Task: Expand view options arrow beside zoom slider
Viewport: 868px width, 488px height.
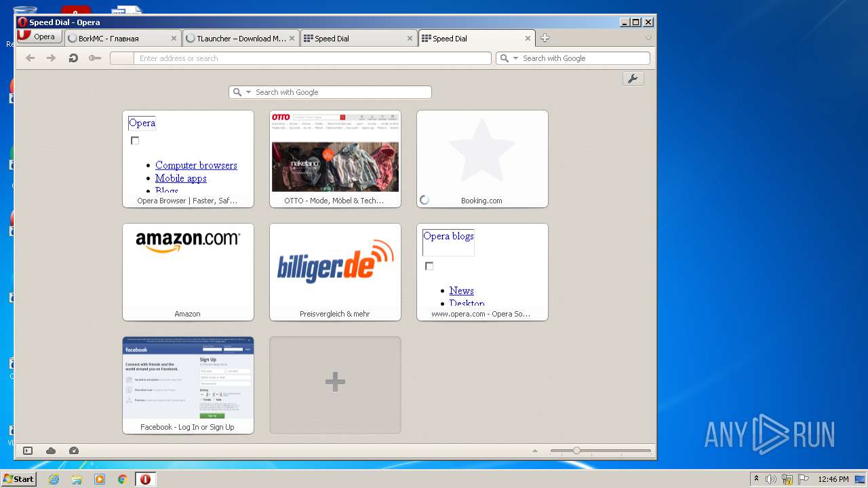Action: click(x=535, y=451)
